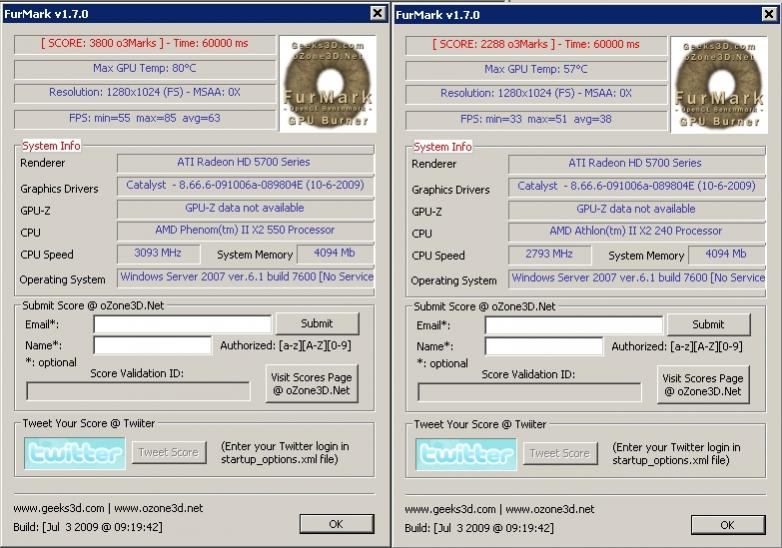Click 'Max GPU Temp: 57°C' text

536,69
